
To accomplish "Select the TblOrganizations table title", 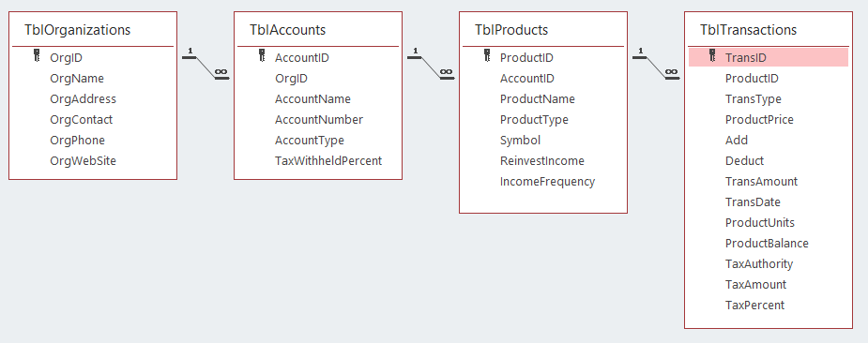I will [78, 30].
